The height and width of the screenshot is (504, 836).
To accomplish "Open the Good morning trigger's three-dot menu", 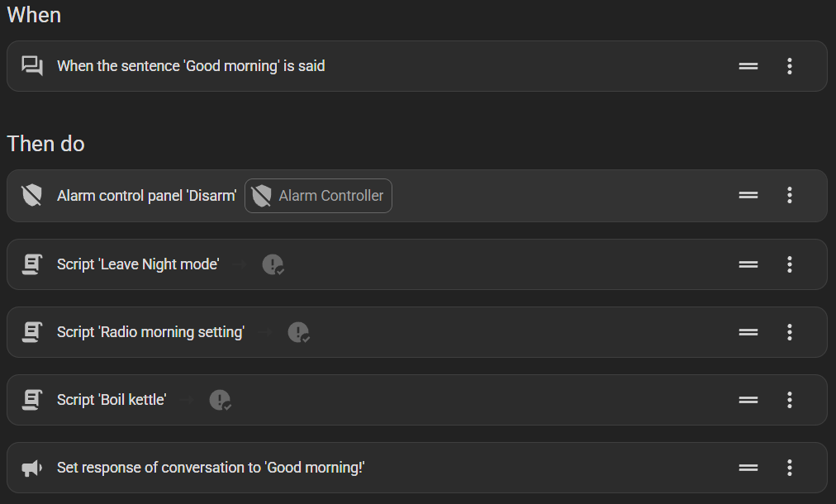I will 790,66.
